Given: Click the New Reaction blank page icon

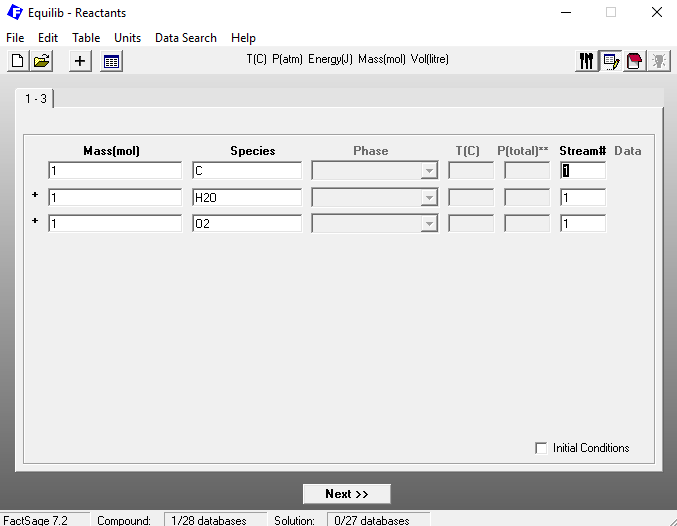Looking at the screenshot, I should 18,61.
